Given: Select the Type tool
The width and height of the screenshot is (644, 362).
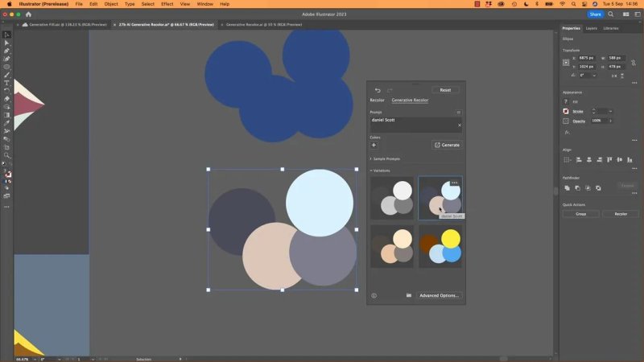Looking at the screenshot, I should coord(6,83).
